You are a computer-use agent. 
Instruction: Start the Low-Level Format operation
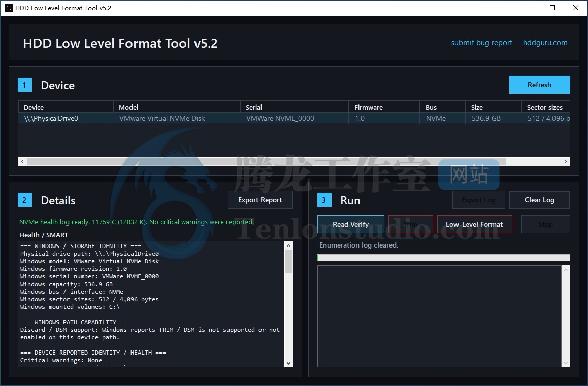pyautogui.click(x=474, y=224)
